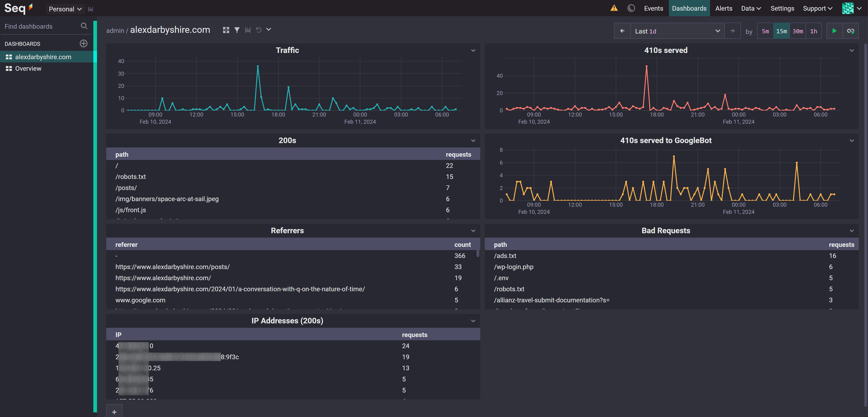Screen dimensions: 868x417
Task: Expand the Traffic chart menu
Action: click(x=473, y=51)
